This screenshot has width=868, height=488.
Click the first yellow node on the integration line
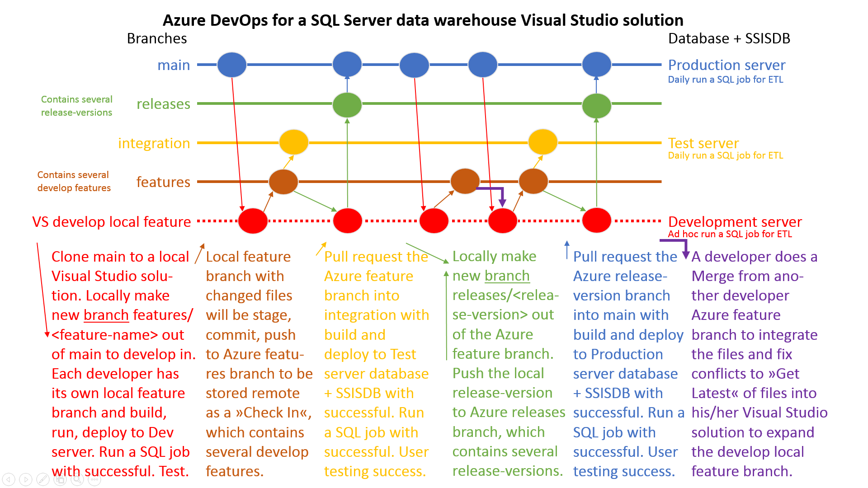[x=294, y=142]
